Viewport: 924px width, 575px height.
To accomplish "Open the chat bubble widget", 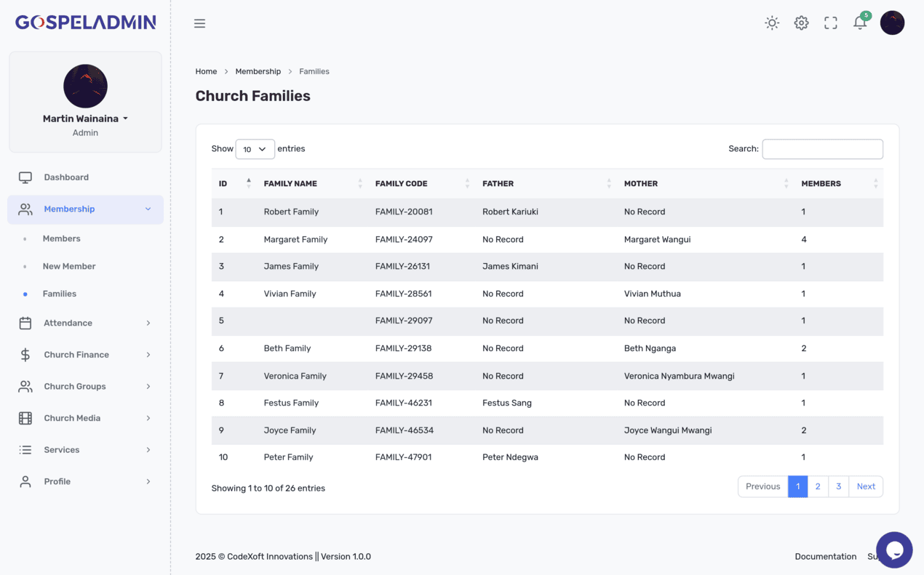I will pyautogui.click(x=894, y=550).
